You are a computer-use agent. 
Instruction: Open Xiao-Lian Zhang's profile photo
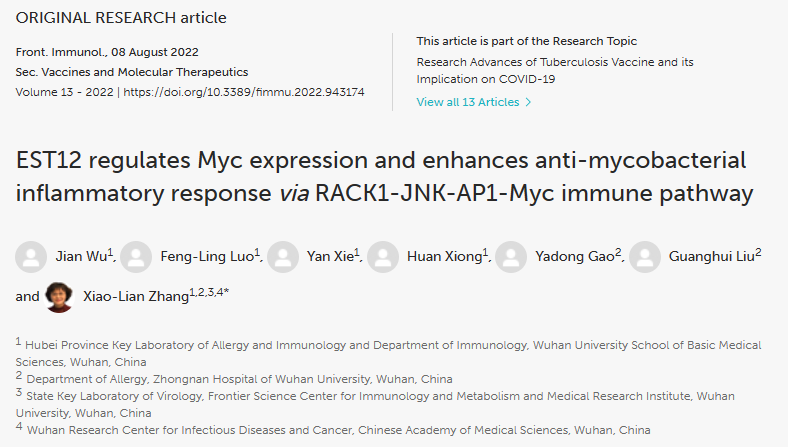coord(59,297)
